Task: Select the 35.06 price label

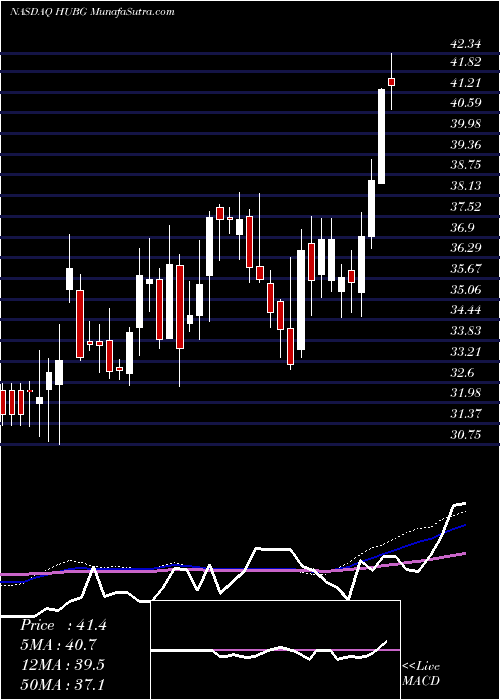Action: 466,289
